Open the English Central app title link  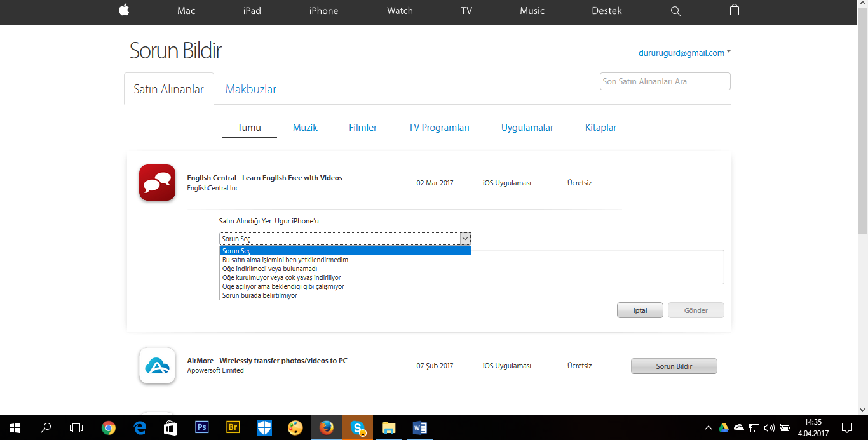coord(264,178)
